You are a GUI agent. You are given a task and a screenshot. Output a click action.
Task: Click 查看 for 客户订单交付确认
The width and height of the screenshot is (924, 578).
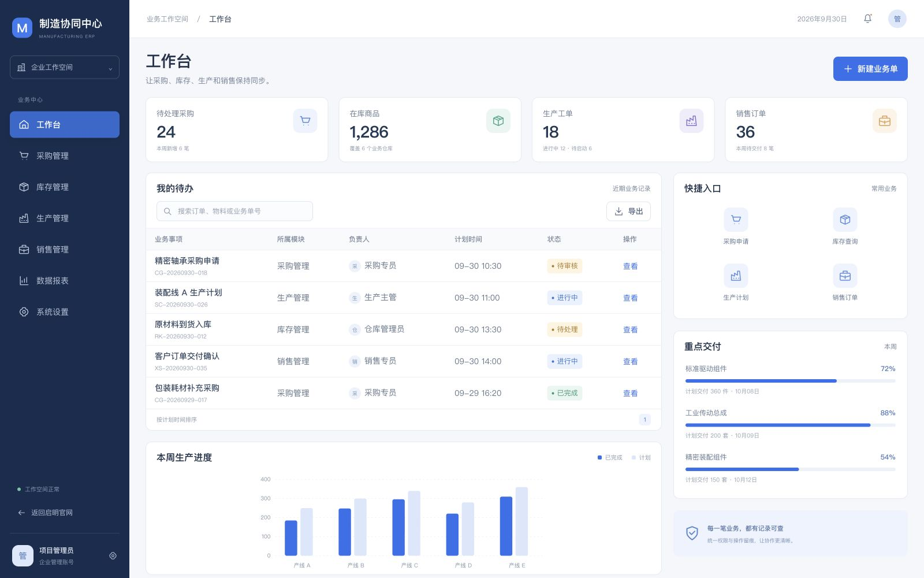click(x=630, y=361)
